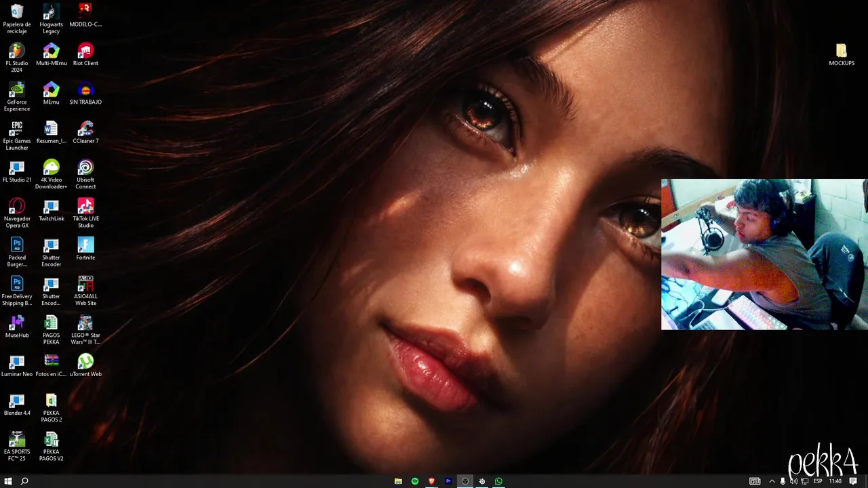The image size is (868, 488).
Task: Open Shutter Encod... second shortcut
Action: [x=51, y=291]
